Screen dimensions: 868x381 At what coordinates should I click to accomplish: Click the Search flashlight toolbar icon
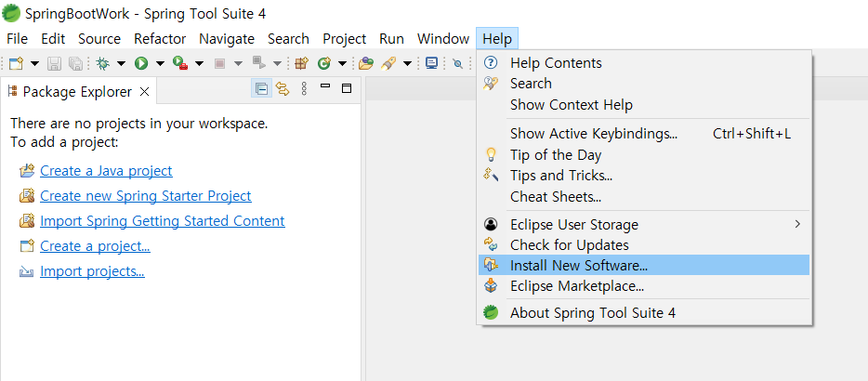388,64
